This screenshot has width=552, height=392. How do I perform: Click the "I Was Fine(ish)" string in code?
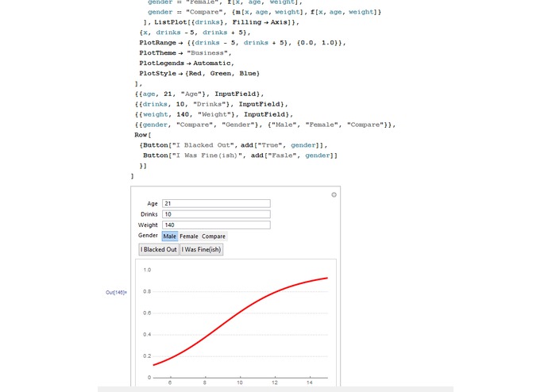click(207, 155)
